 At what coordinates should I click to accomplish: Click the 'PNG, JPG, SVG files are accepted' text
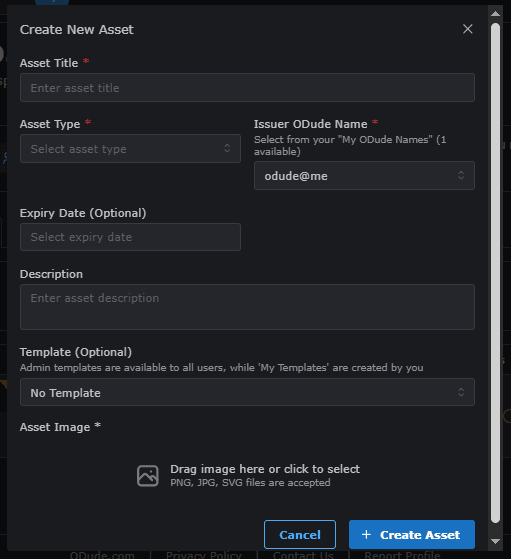click(x=250, y=483)
